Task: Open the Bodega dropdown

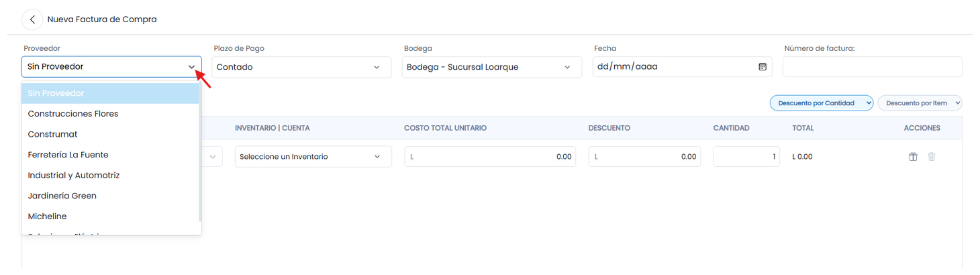Action: point(492,67)
